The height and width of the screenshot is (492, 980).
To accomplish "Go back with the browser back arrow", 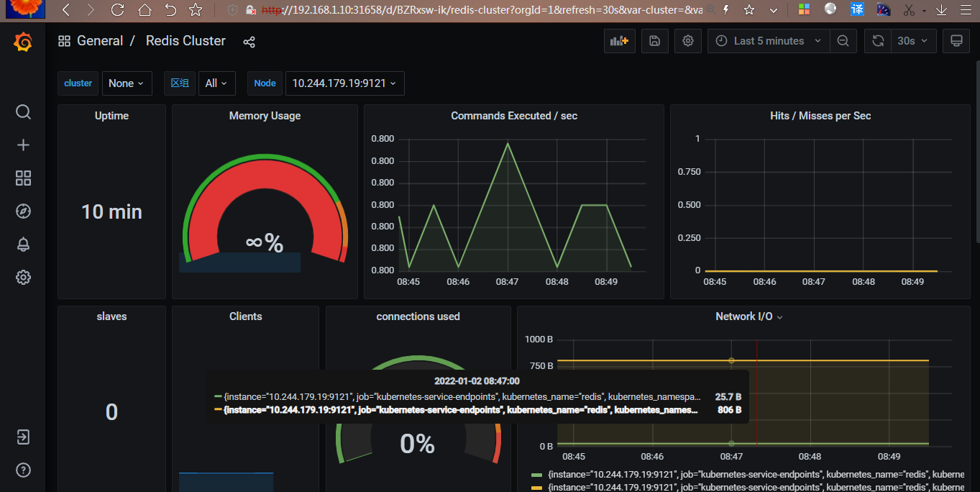I will click(65, 10).
